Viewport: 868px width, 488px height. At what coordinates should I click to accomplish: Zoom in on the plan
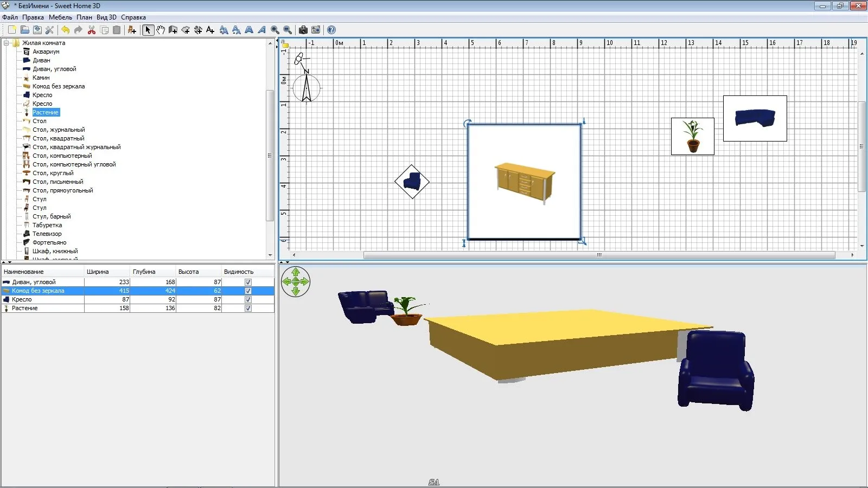(275, 30)
